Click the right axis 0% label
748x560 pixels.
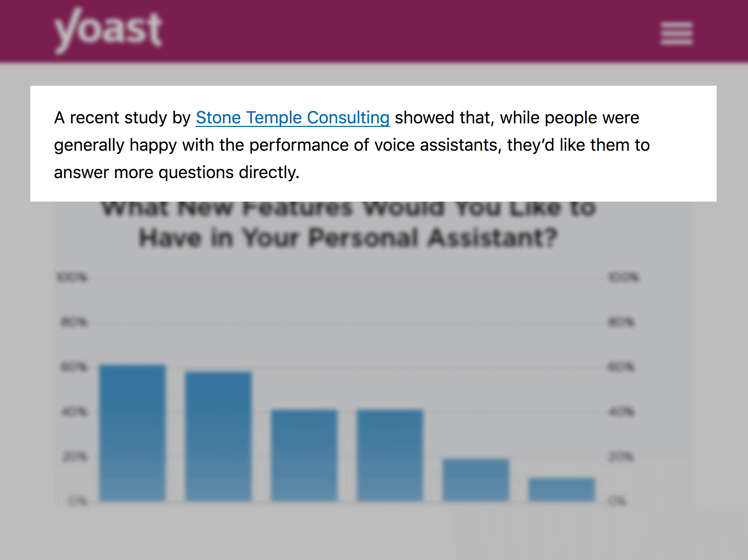(617, 501)
